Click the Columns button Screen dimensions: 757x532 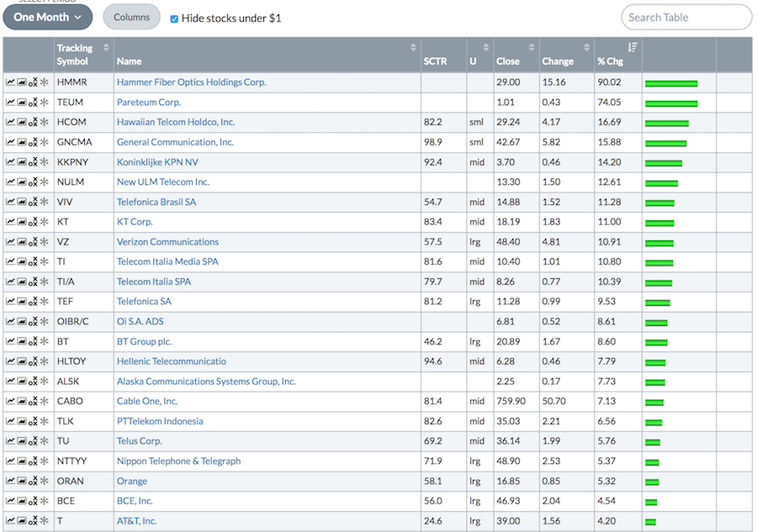(x=131, y=17)
